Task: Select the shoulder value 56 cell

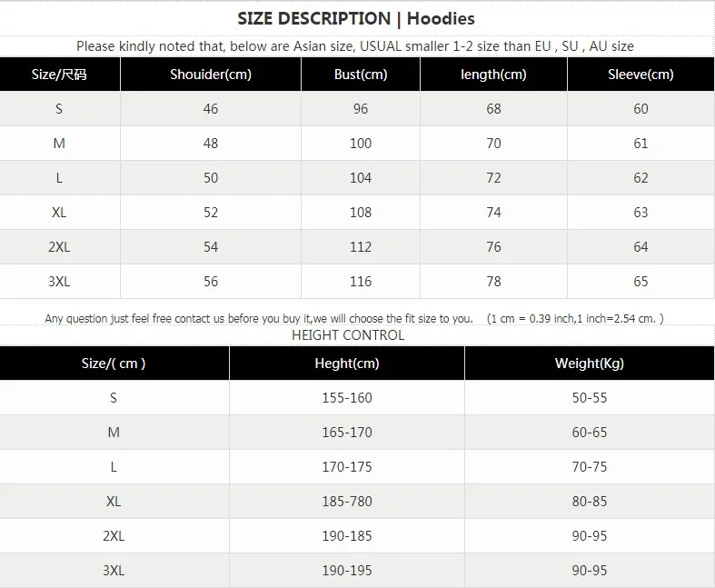Action: tap(211, 282)
